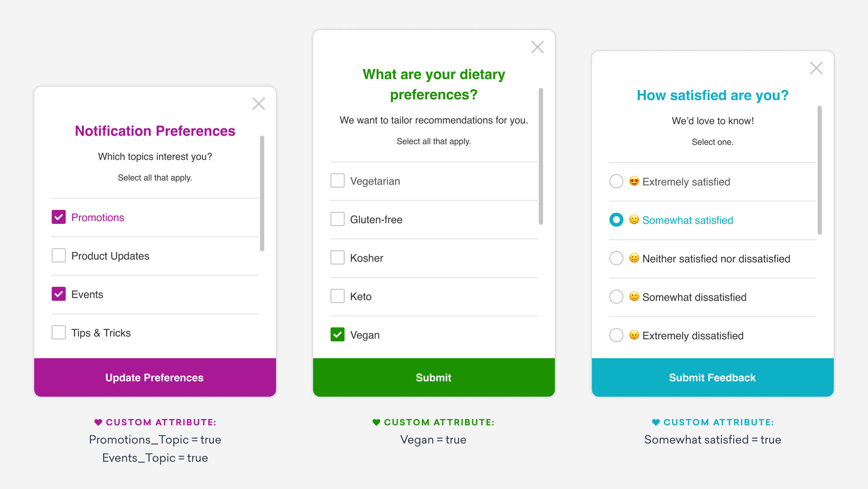Click the Events checkbox icon

58,294
